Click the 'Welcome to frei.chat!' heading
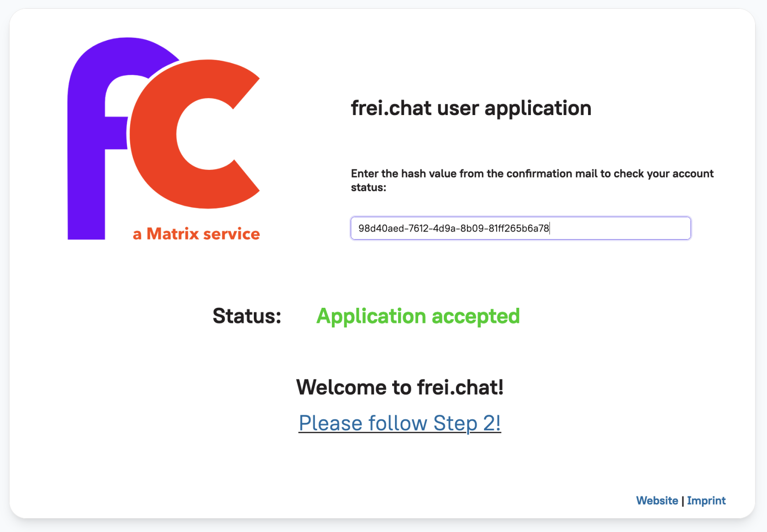The height and width of the screenshot is (532, 767). tap(400, 387)
